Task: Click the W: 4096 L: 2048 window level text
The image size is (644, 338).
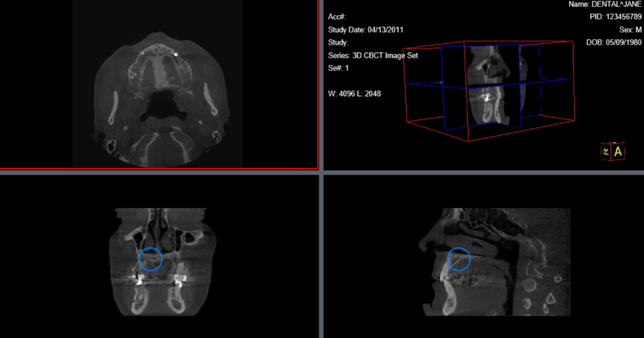Action: tap(354, 94)
